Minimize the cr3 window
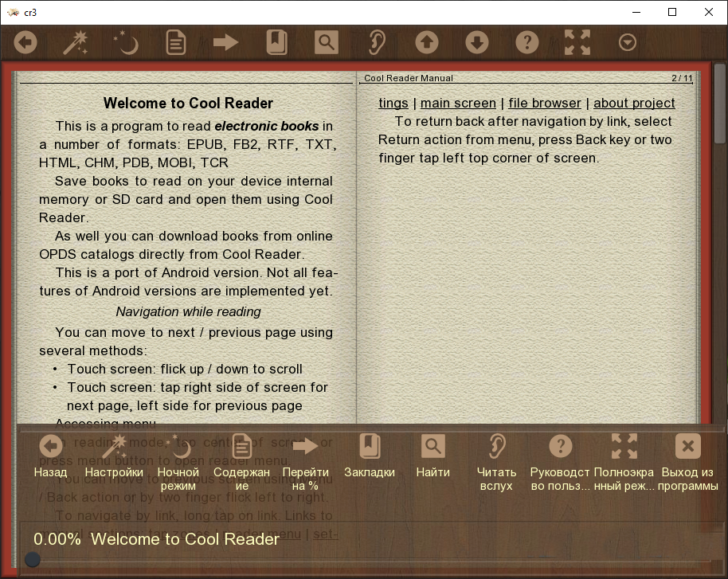The image size is (728, 579). [x=636, y=13]
